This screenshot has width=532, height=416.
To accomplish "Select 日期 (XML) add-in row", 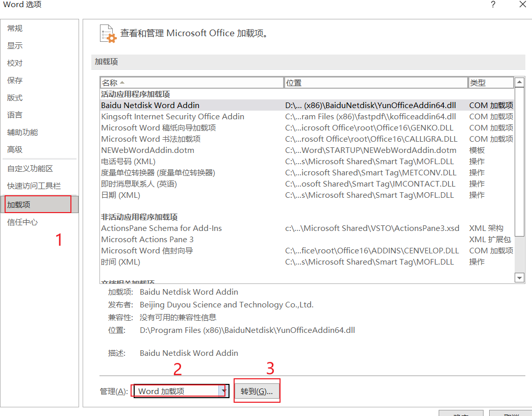I will coord(307,195).
